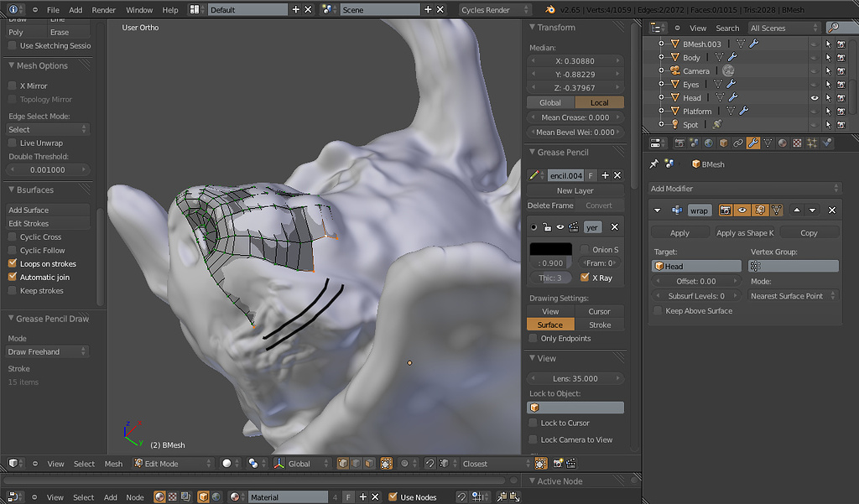Screen dimensions: 859x504
Task: Enable the Keep strokes checkbox
Action: (x=12, y=290)
